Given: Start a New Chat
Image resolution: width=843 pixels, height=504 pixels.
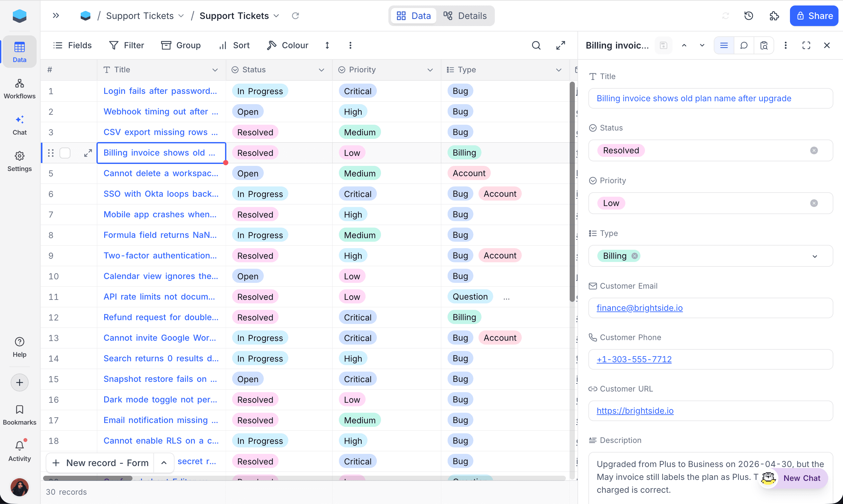Looking at the screenshot, I should click(793, 478).
